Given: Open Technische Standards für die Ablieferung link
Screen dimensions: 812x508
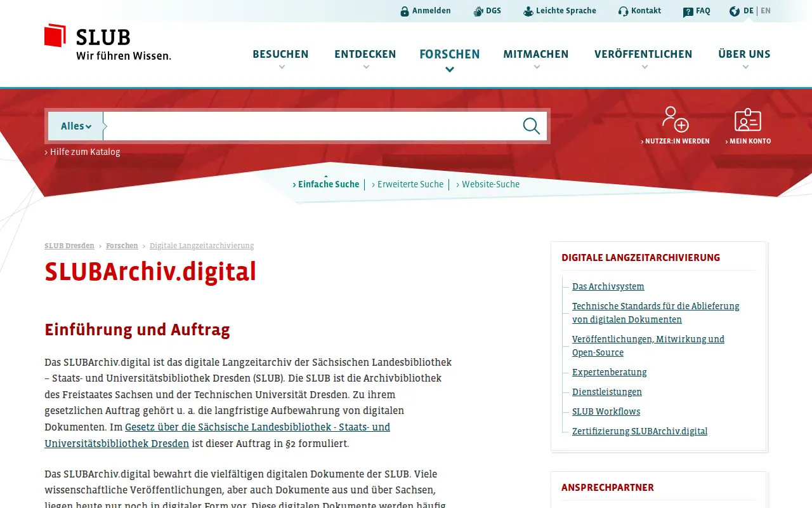Looking at the screenshot, I should coord(656,312).
